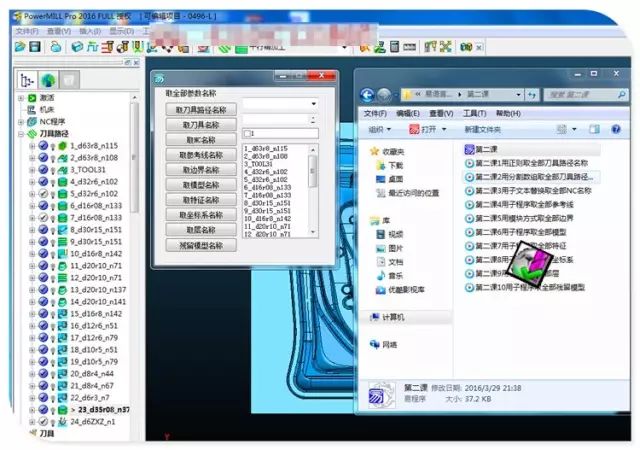Toggle checkbox labeled 1 in dialog
The width and height of the screenshot is (640, 450).
[247, 134]
